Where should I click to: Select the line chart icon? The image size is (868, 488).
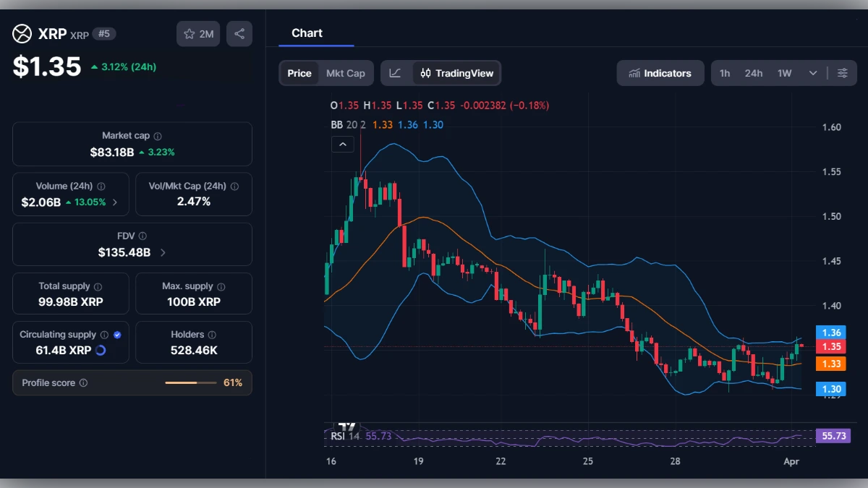[x=396, y=72]
